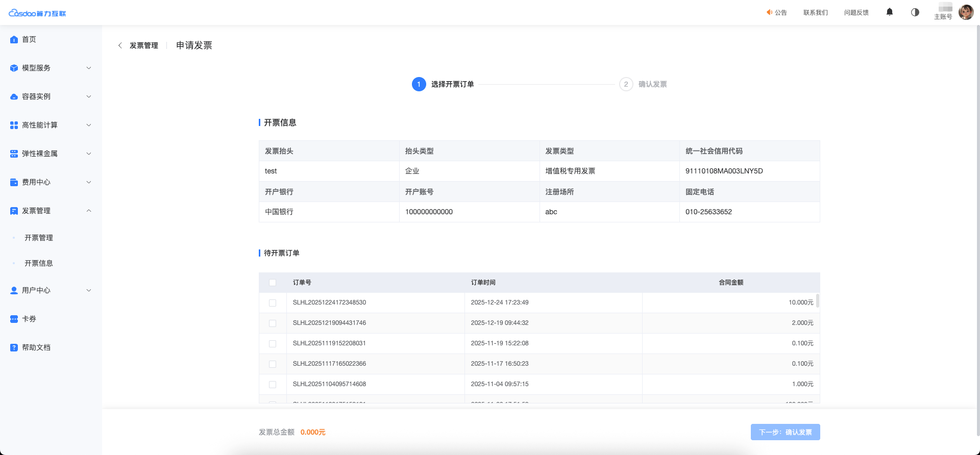The width and height of the screenshot is (980, 455).
Task: Expand the 用户中心 menu chevron
Action: click(x=89, y=290)
